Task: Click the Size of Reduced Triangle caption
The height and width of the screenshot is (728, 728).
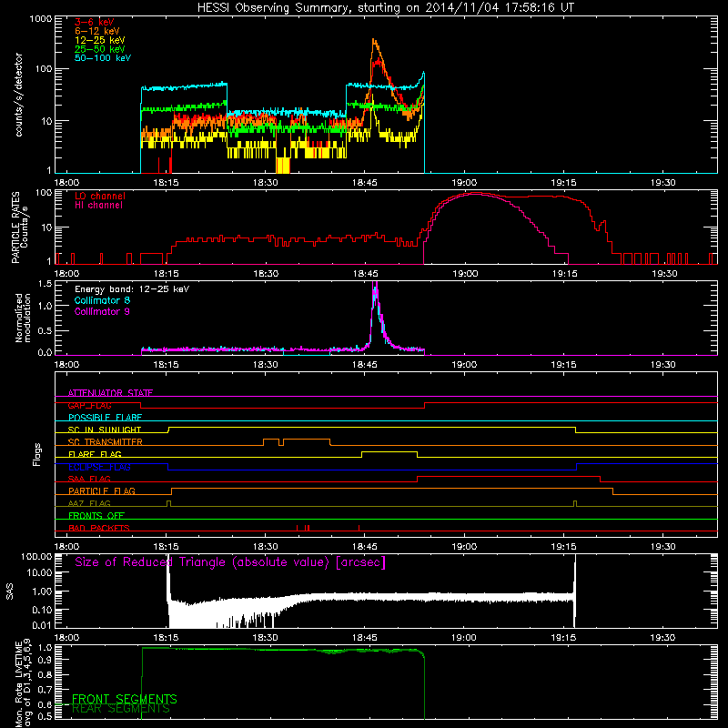Action: (230, 562)
